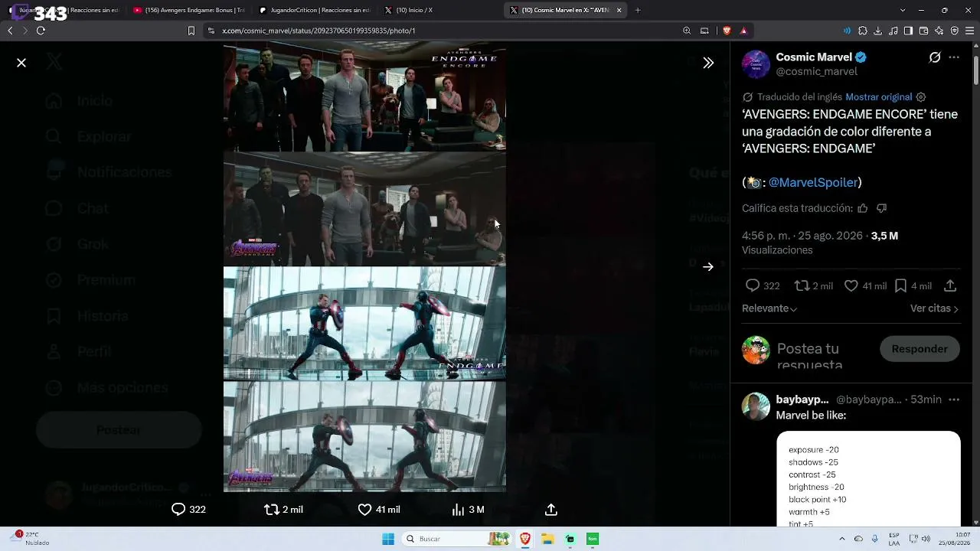Screen dimensions: 980x551
Task: Open the more options menu on the tweet
Action: 954,57
